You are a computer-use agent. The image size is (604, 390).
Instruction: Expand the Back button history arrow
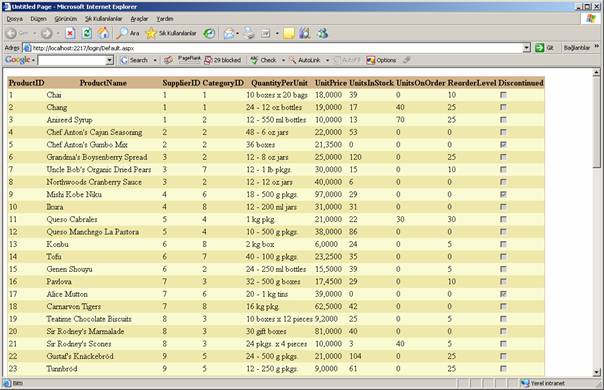34,34
